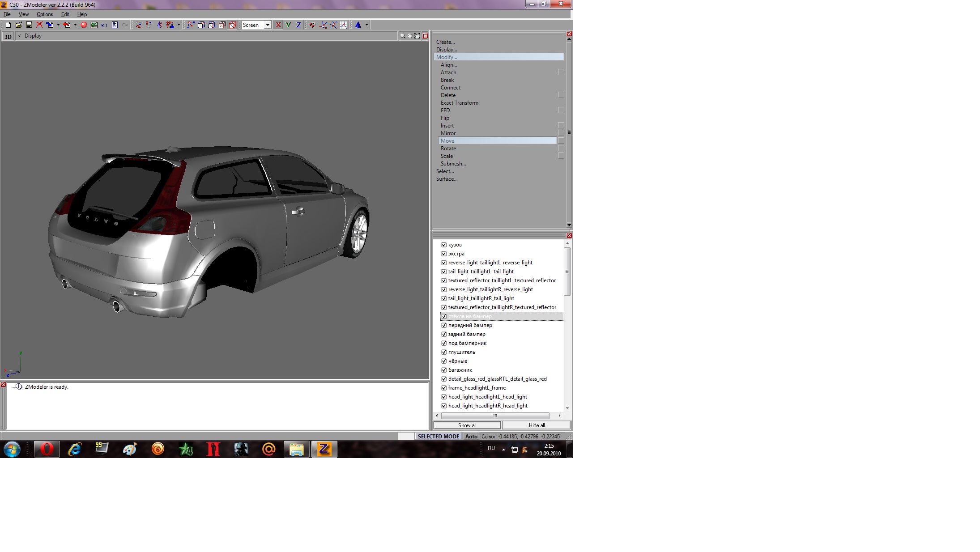The height and width of the screenshot is (552, 980).
Task: Open the View menu
Action: click(x=23, y=14)
